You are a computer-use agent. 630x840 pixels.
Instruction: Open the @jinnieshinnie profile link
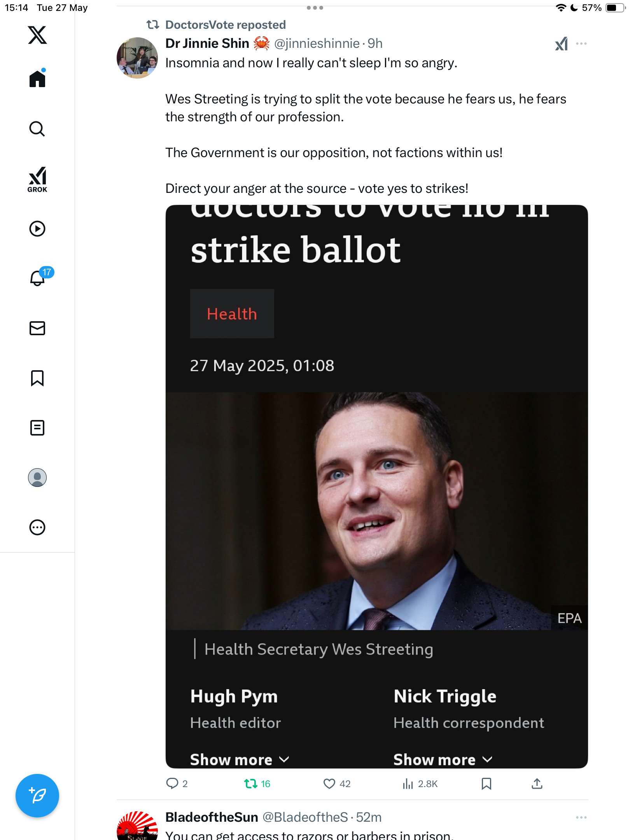[x=317, y=43]
